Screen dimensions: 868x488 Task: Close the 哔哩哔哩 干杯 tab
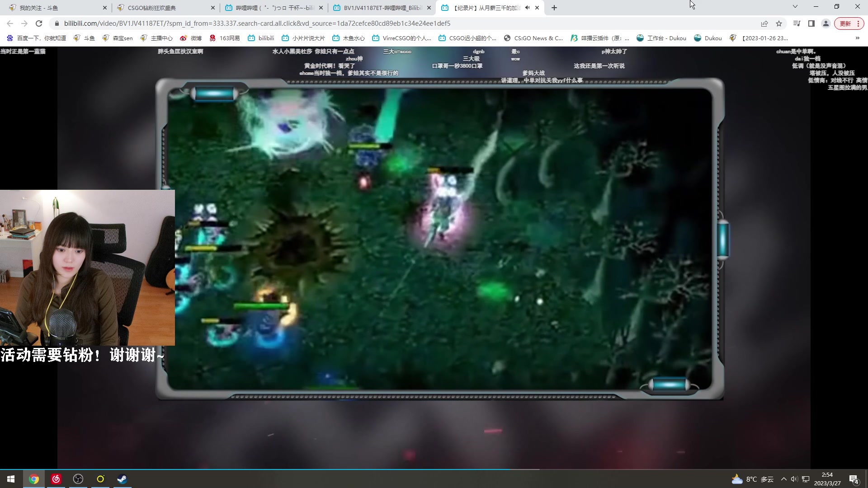click(x=321, y=8)
